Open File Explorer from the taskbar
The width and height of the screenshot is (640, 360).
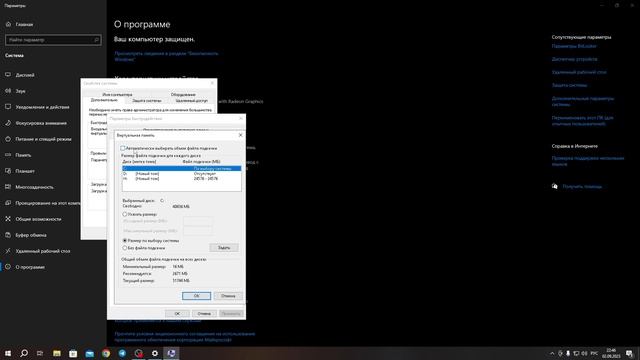pyautogui.click(x=57, y=353)
